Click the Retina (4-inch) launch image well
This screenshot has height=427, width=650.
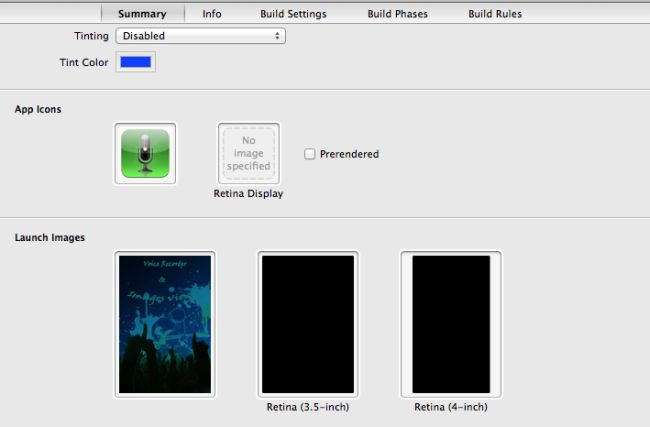451,324
